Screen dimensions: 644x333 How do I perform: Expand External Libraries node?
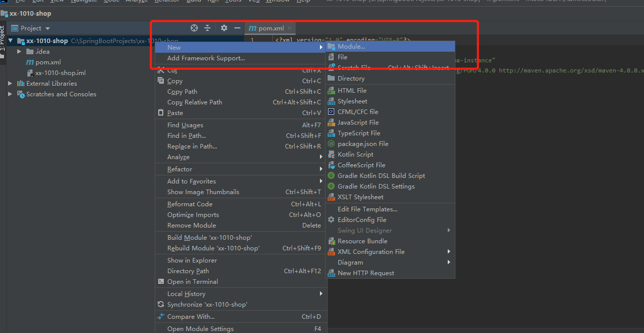tap(10, 83)
